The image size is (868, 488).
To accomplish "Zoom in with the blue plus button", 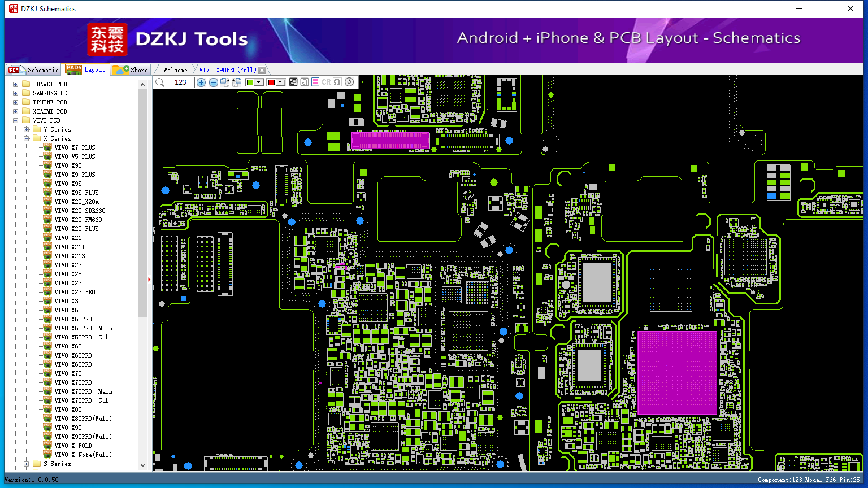I will click(x=201, y=82).
